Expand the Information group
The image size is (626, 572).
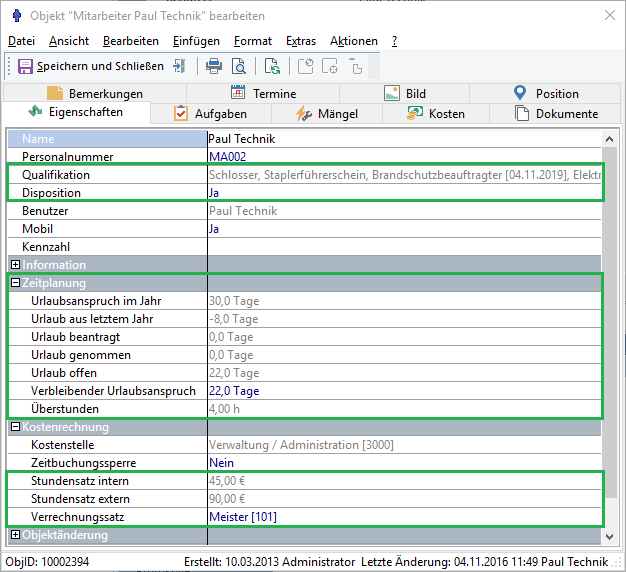point(16,265)
